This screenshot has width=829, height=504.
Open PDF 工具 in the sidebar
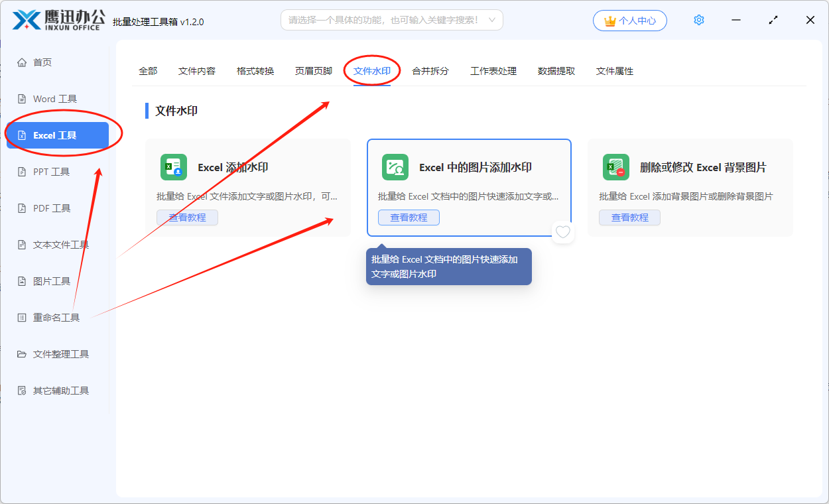52,208
